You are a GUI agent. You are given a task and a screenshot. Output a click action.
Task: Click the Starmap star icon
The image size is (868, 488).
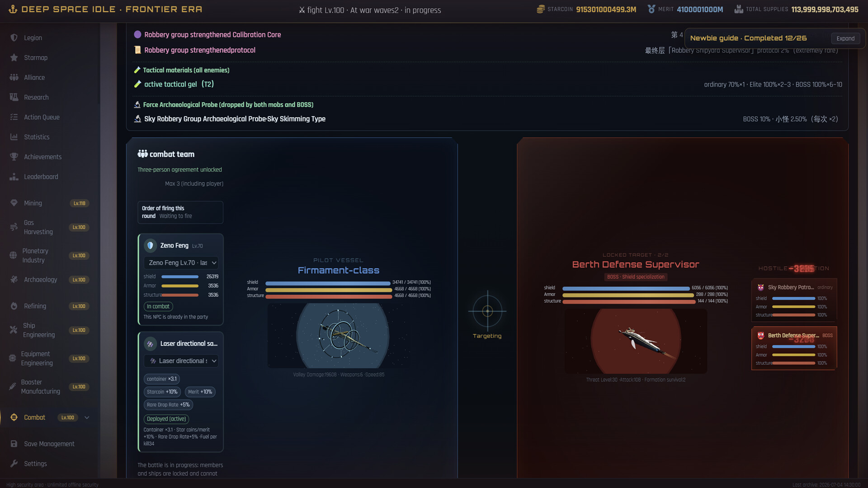pyautogui.click(x=14, y=57)
